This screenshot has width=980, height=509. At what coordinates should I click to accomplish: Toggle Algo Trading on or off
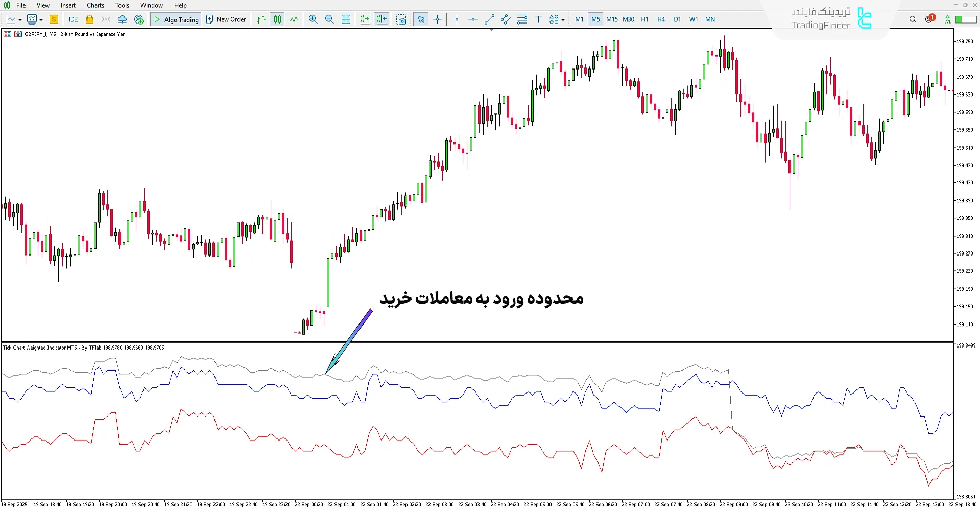click(x=176, y=19)
